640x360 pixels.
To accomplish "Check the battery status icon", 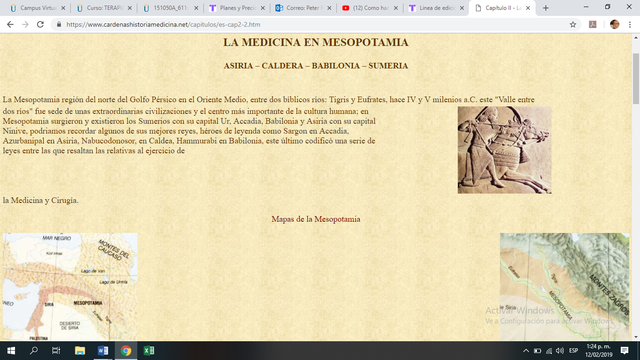I will point(538,351).
